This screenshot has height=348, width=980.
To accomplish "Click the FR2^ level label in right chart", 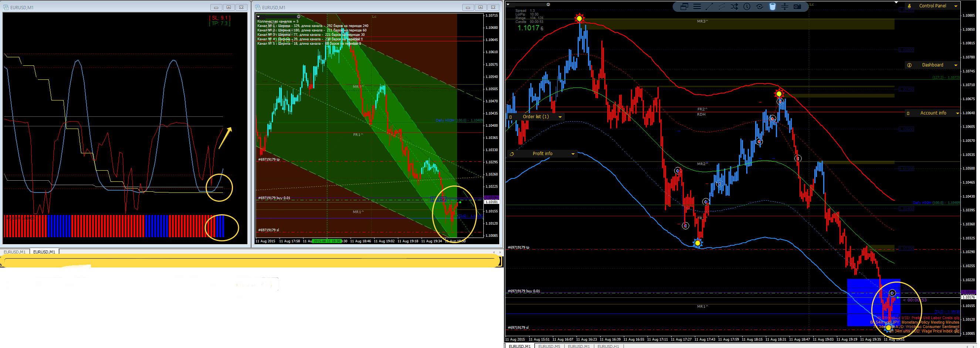I will [702, 109].
